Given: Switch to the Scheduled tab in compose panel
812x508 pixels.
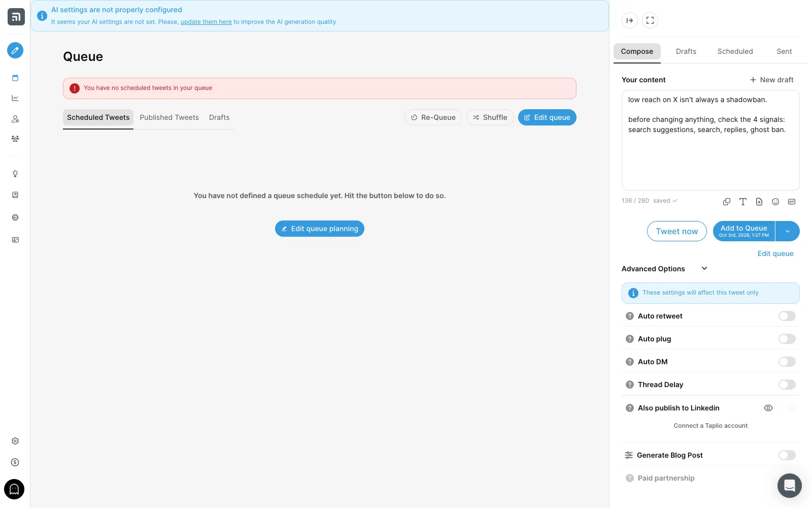Looking at the screenshot, I should coord(735,51).
